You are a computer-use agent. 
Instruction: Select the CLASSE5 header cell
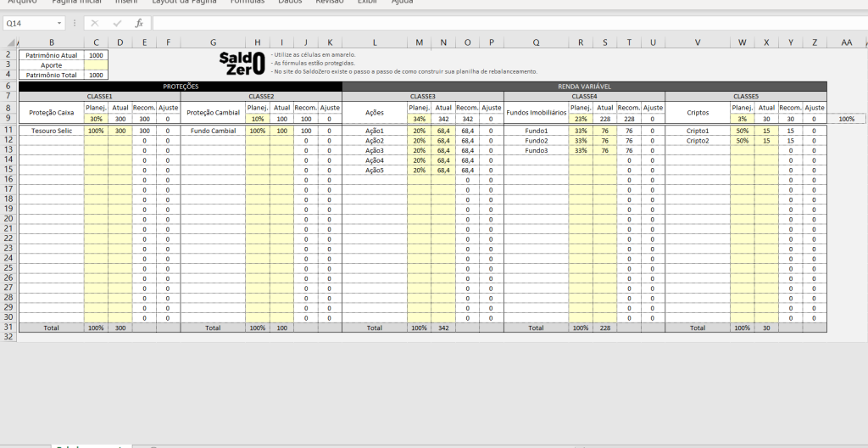coord(746,97)
